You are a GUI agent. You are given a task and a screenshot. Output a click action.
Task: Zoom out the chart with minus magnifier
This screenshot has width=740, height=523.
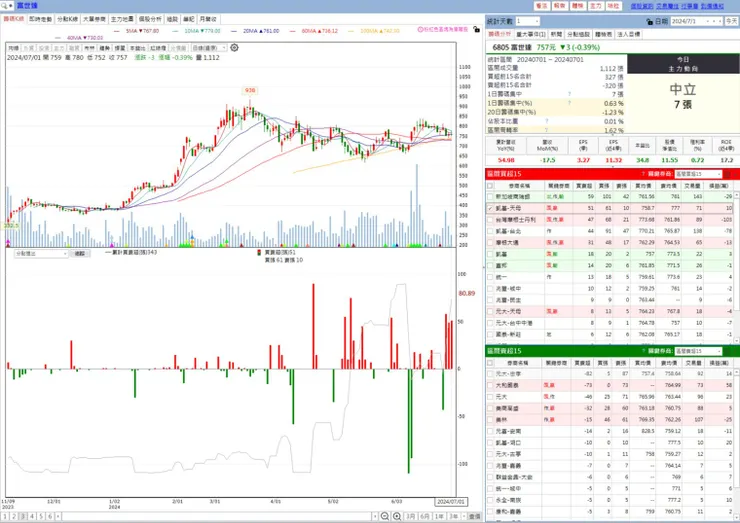tap(385, 516)
